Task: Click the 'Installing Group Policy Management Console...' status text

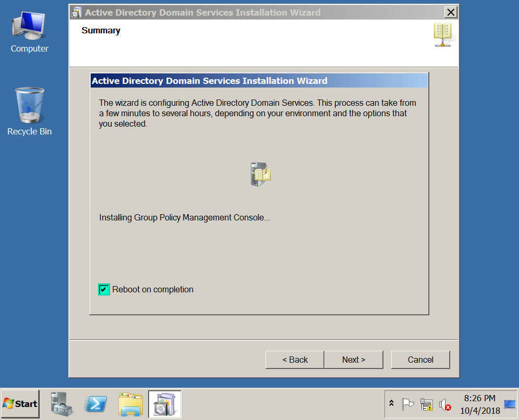Action: [184, 218]
